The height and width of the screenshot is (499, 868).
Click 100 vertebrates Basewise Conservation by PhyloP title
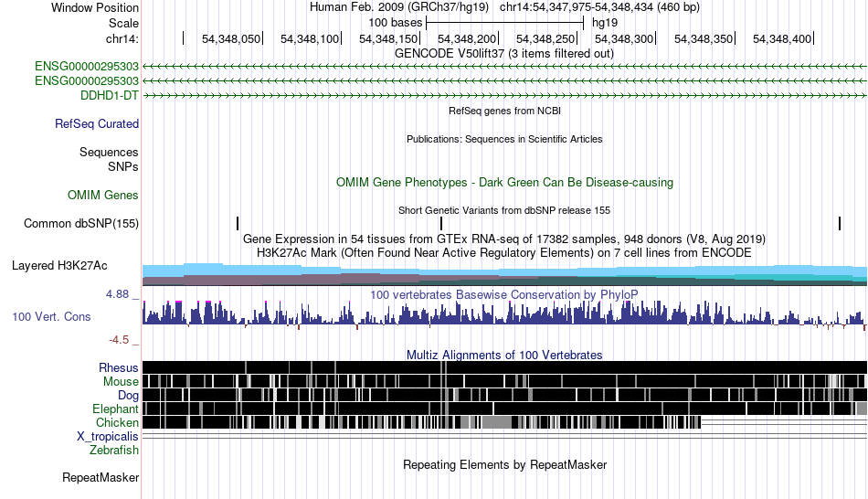[504, 294]
